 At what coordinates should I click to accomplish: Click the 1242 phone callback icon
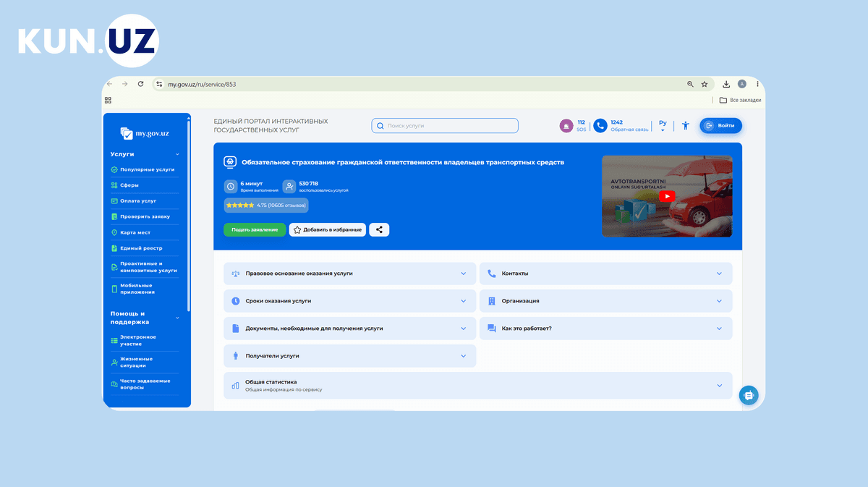[600, 126]
